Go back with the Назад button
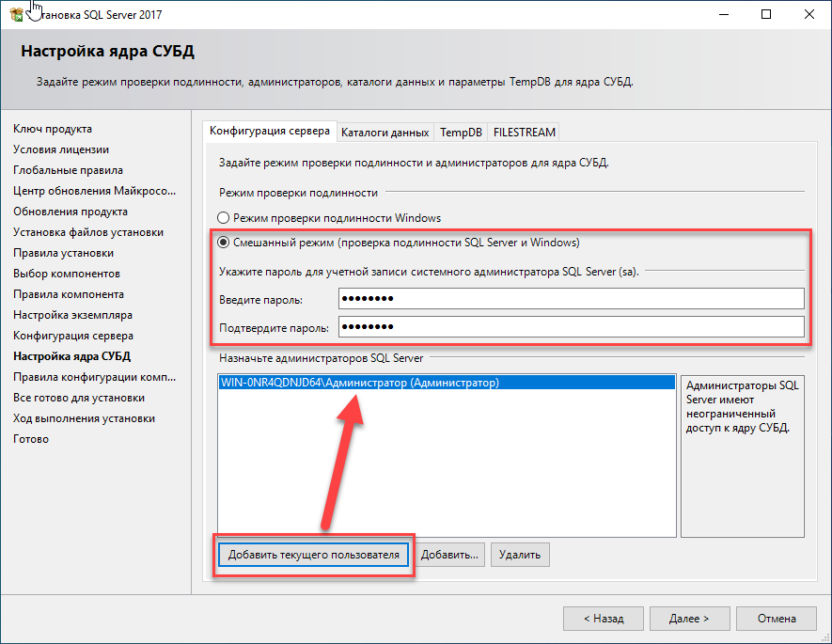 coord(603,620)
